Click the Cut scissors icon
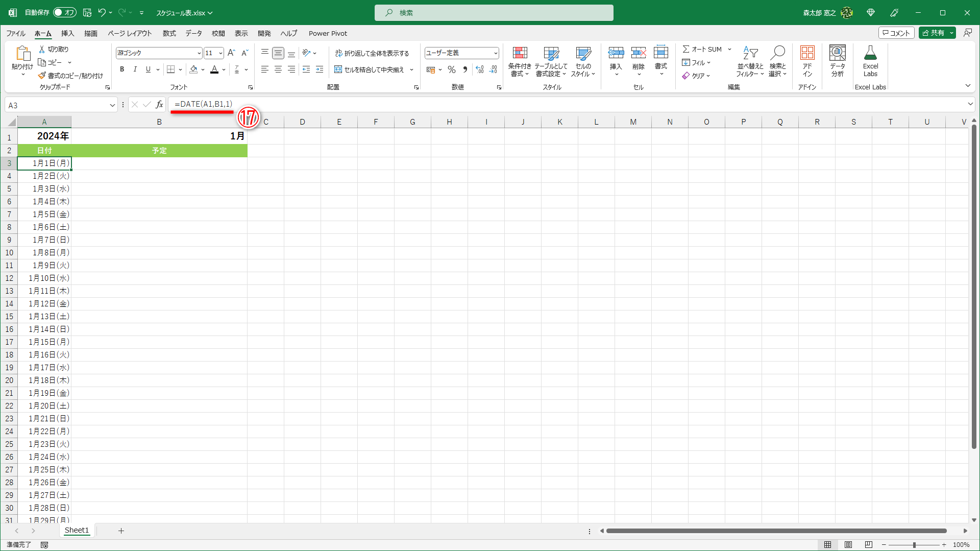 pyautogui.click(x=42, y=49)
